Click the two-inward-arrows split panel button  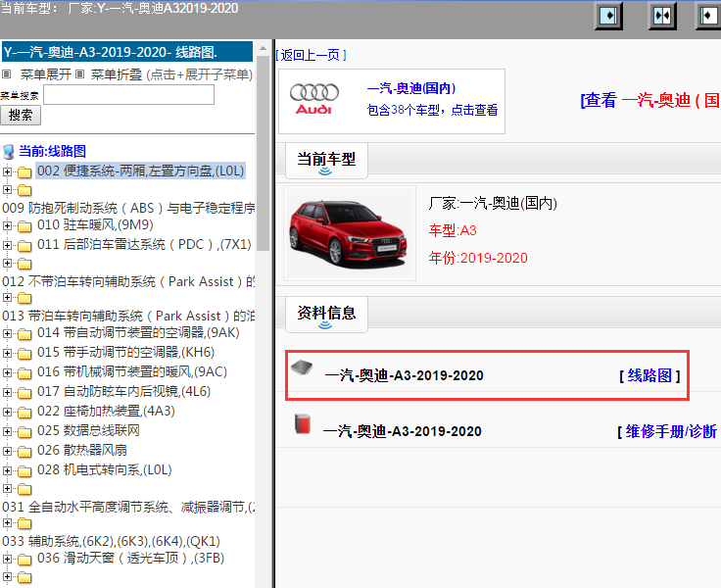(x=662, y=16)
